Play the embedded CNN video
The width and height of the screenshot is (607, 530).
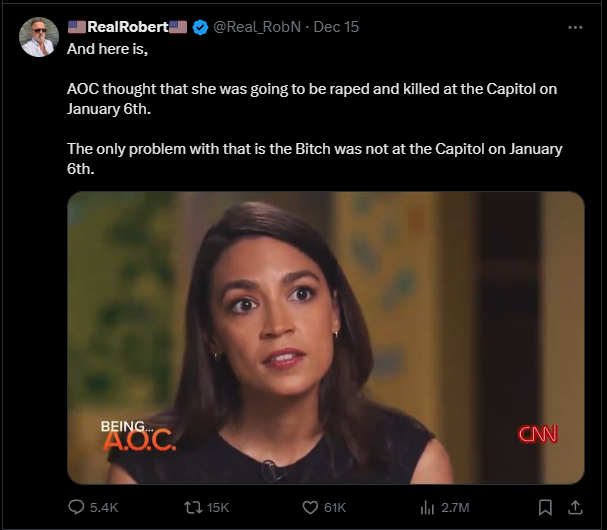pyautogui.click(x=325, y=336)
